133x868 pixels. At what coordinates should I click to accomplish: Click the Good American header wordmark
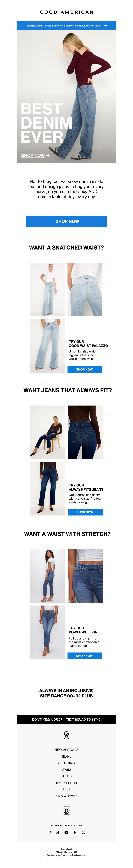[x=67, y=12]
